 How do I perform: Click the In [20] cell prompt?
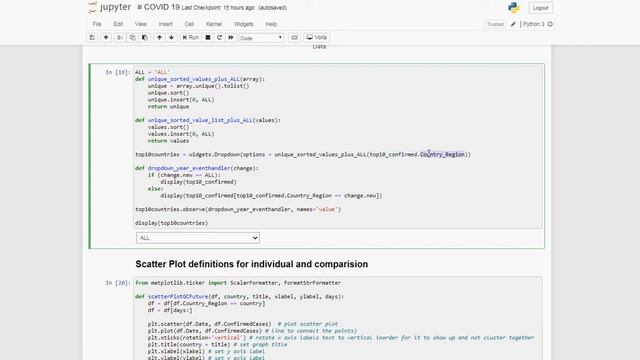tap(118, 282)
